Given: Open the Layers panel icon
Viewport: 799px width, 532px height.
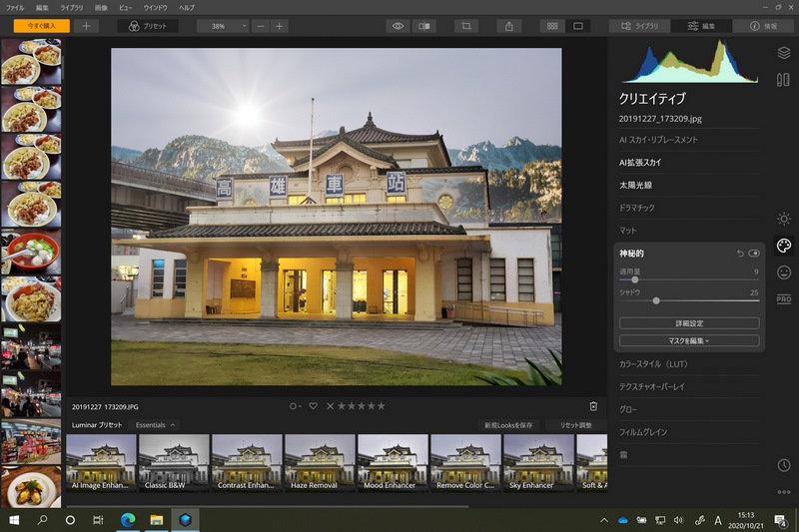Looking at the screenshot, I should (x=784, y=53).
